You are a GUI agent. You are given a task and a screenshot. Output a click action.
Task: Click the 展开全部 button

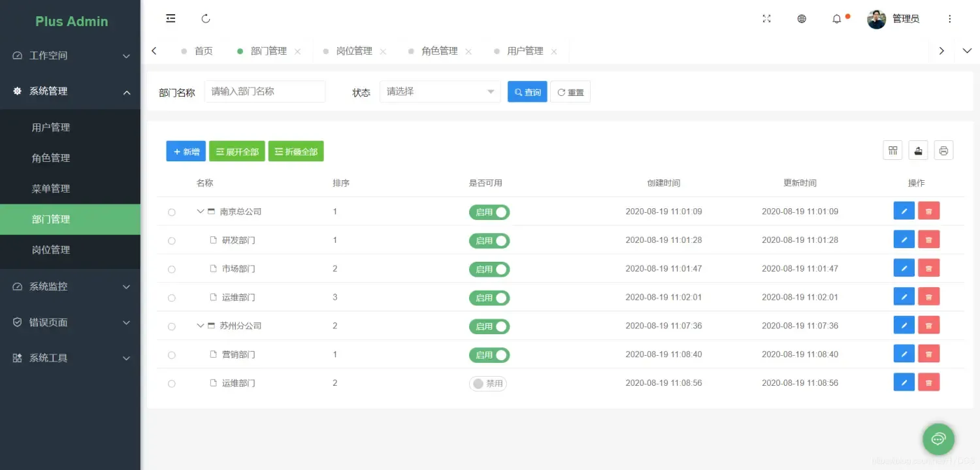click(237, 151)
